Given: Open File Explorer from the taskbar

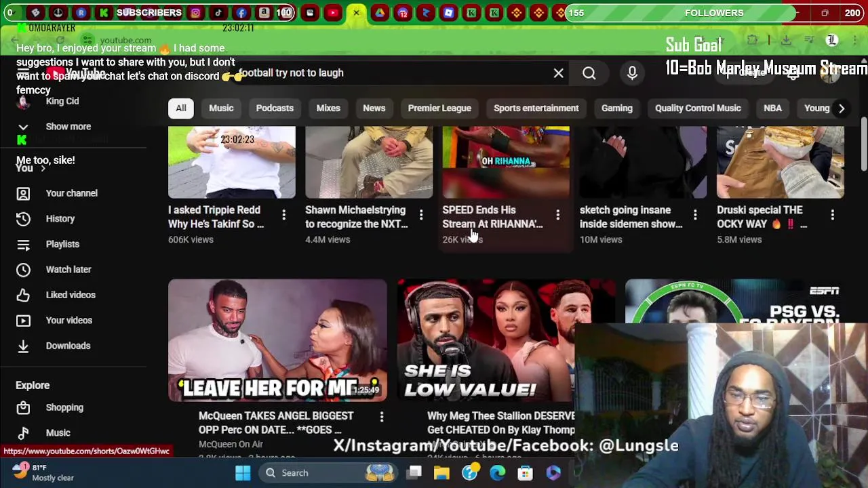Looking at the screenshot, I should tap(441, 473).
